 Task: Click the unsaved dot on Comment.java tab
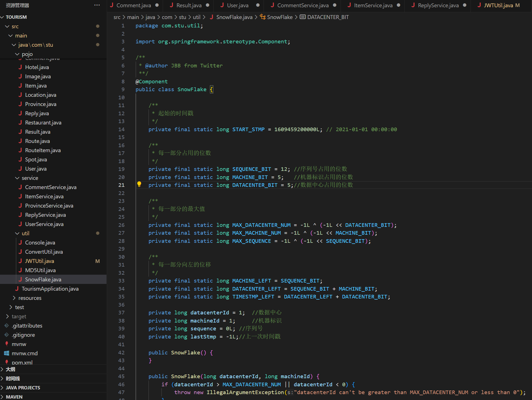pos(157,5)
